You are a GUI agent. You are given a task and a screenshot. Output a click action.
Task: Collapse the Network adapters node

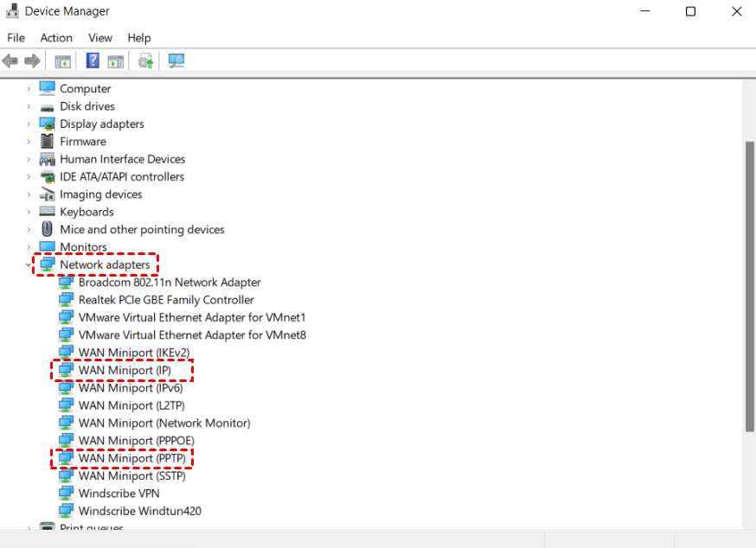pyautogui.click(x=29, y=264)
